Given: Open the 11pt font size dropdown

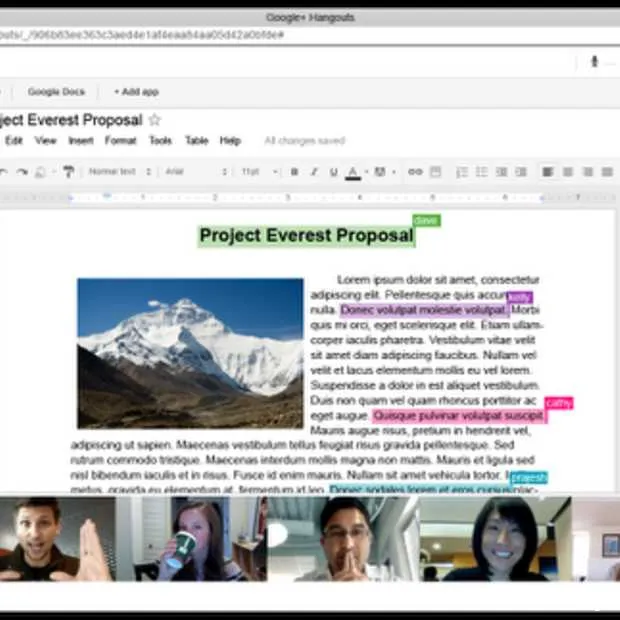Looking at the screenshot, I should point(259,172).
